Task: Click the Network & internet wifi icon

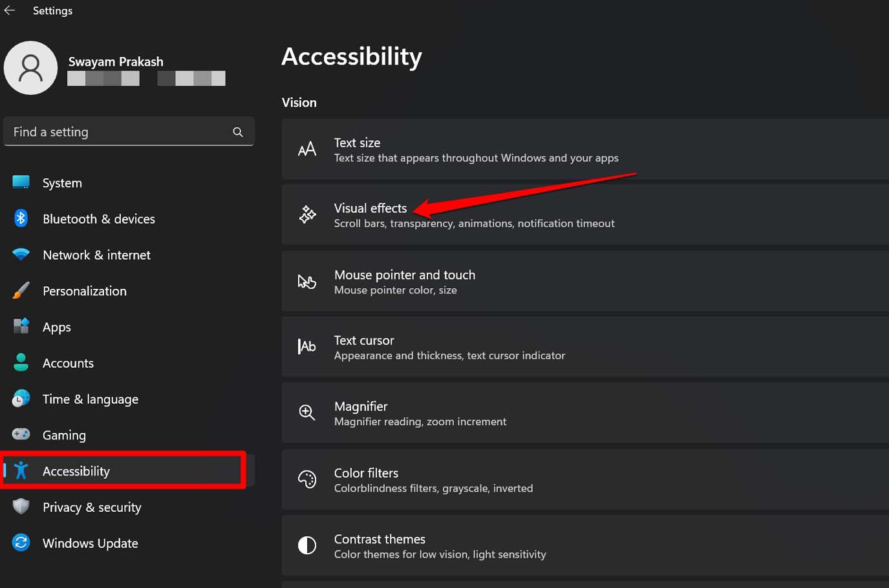Action: coord(21,255)
